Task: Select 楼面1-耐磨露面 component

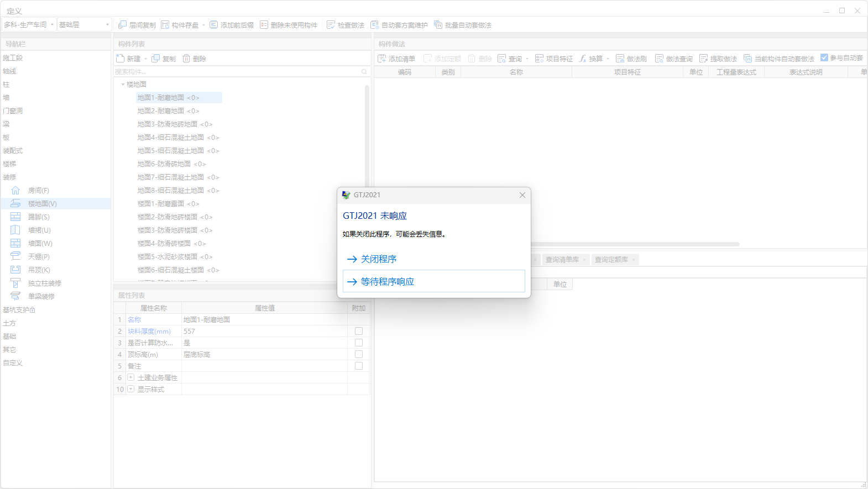Action: pos(168,204)
